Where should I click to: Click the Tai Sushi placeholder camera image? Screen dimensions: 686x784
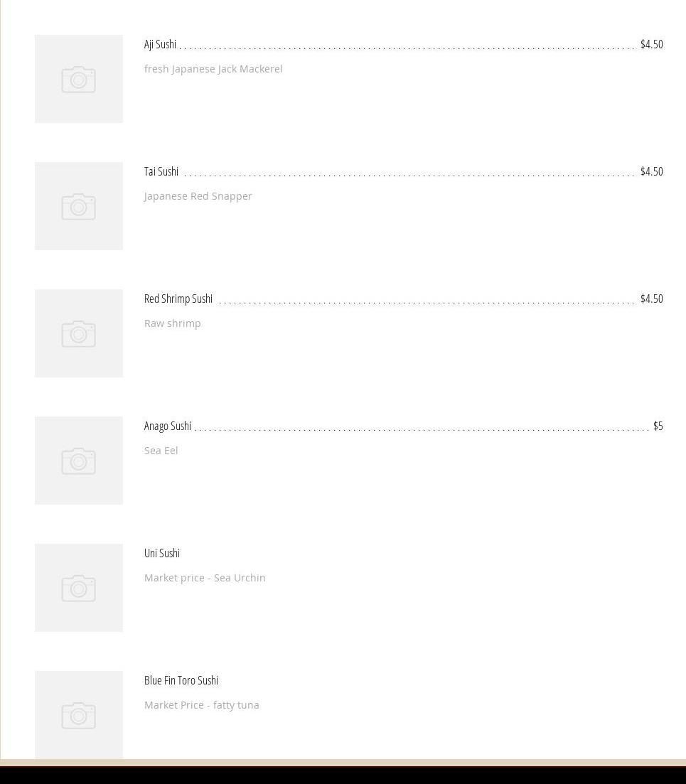[79, 206]
